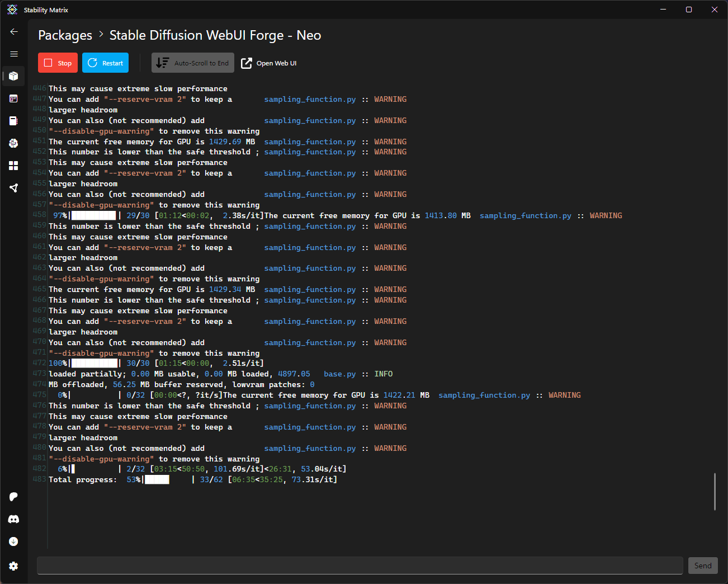Viewport: 728px width, 584px height.
Task: Focus the console command input field
Action: click(360, 566)
